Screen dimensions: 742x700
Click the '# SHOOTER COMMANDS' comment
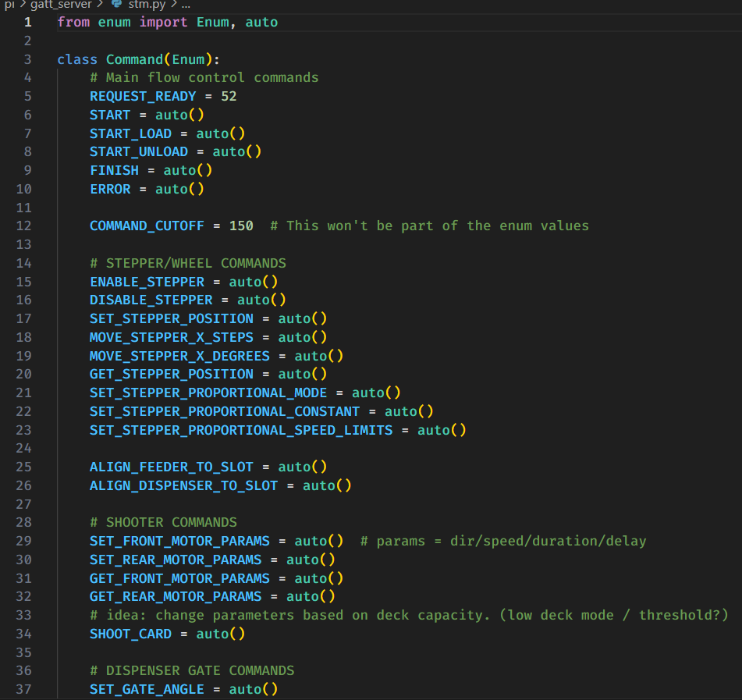pos(163,522)
